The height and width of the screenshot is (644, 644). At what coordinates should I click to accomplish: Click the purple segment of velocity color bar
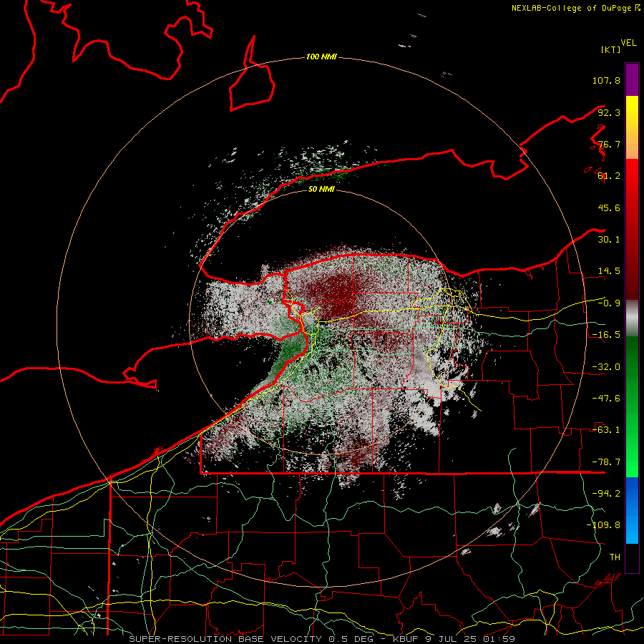(632, 79)
